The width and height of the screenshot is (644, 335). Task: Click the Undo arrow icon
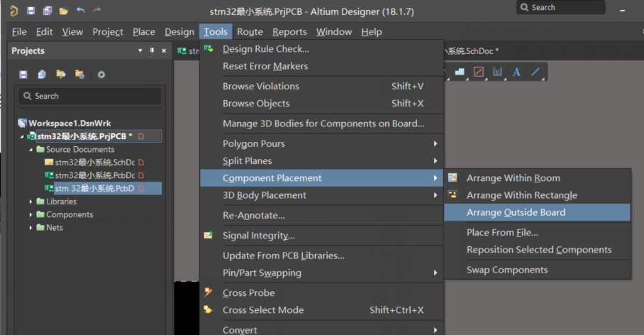[x=81, y=10]
